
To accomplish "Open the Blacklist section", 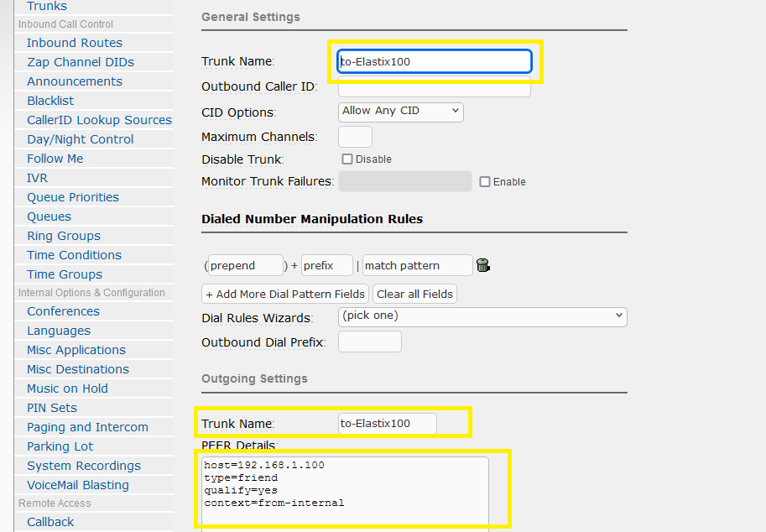I will tap(50, 101).
